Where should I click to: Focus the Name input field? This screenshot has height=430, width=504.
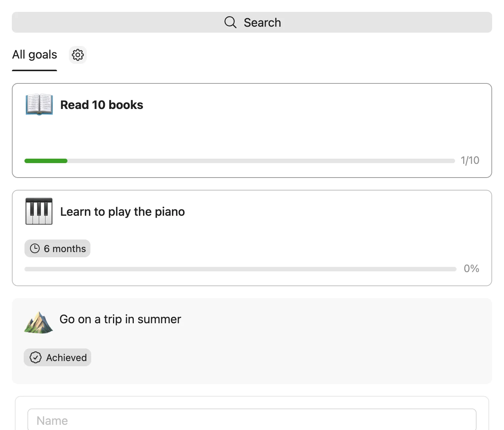tap(252, 420)
